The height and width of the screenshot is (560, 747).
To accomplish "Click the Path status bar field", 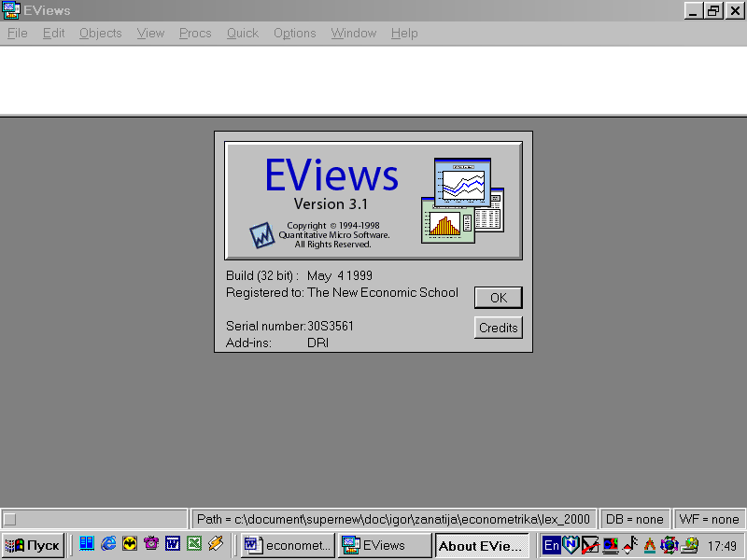I will coord(393,519).
